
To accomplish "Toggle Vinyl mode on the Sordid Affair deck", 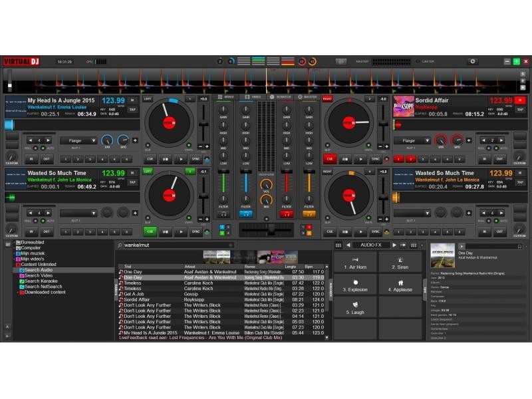I will pos(369,145).
